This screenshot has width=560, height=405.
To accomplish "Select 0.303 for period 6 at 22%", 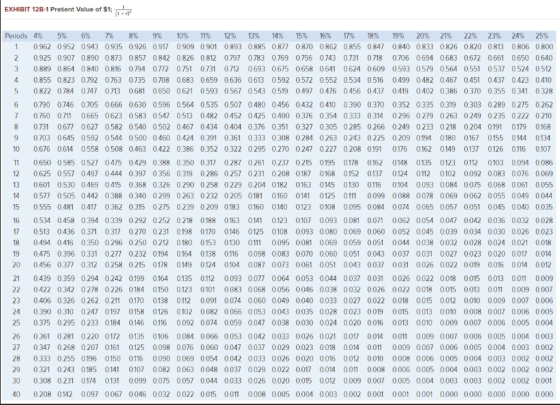I will tap(472, 105).
